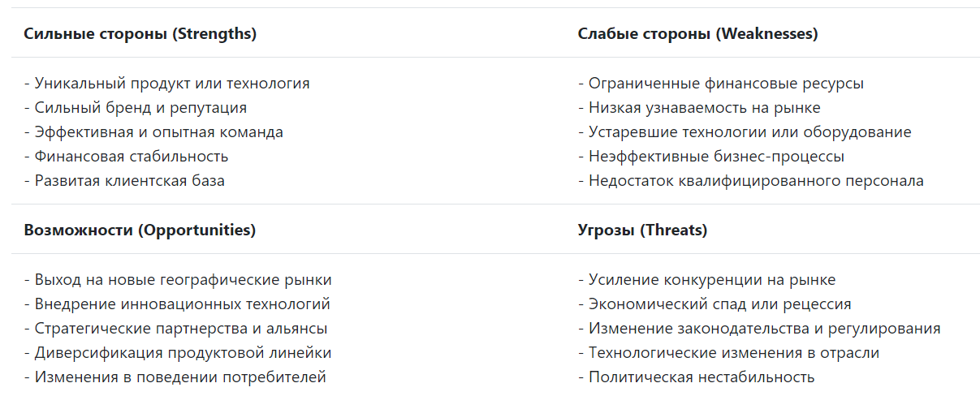Select the line Развитая клиентская база
Screen dimensions: 980x409
tap(124, 181)
